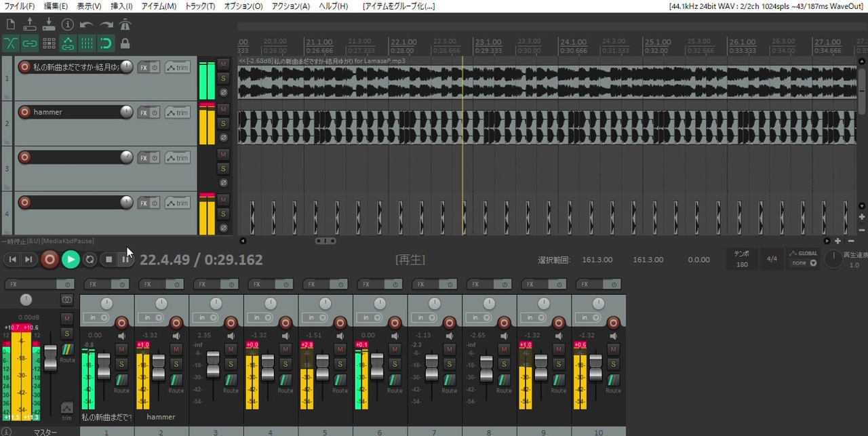Click the テンポ 180 tempo field

click(x=742, y=259)
